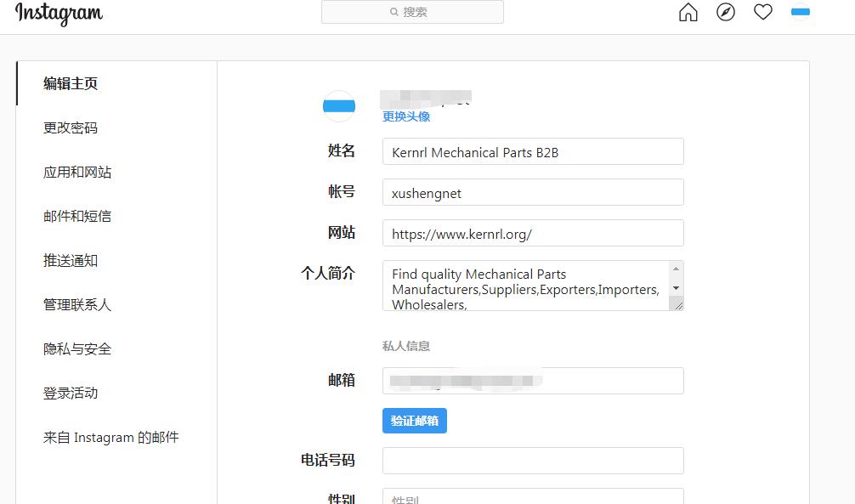
Task: Click inside the 姓名 name field
Action: (533, 151)
